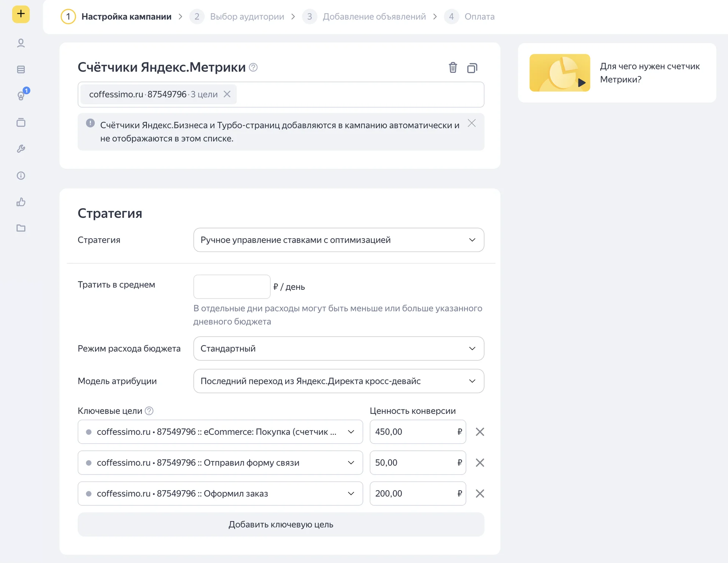
Task: Click the thumbs-up feedback sidebar icon
Action: click(21, 202)
